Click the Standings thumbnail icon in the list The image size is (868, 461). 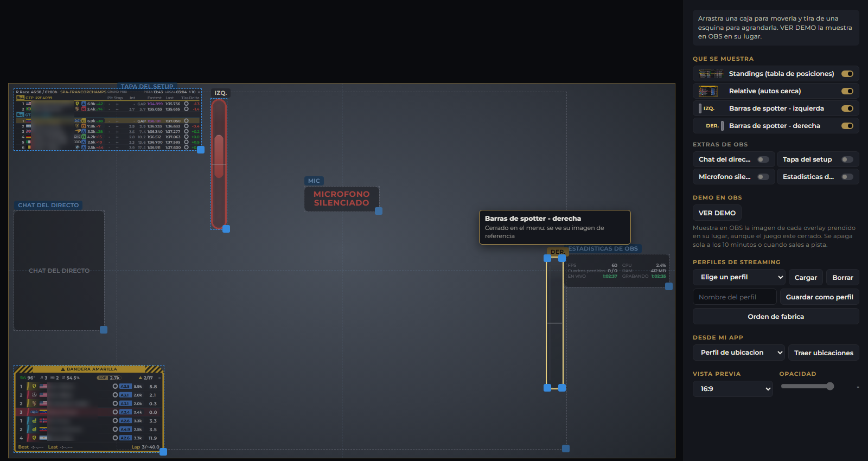click(711, 74)
